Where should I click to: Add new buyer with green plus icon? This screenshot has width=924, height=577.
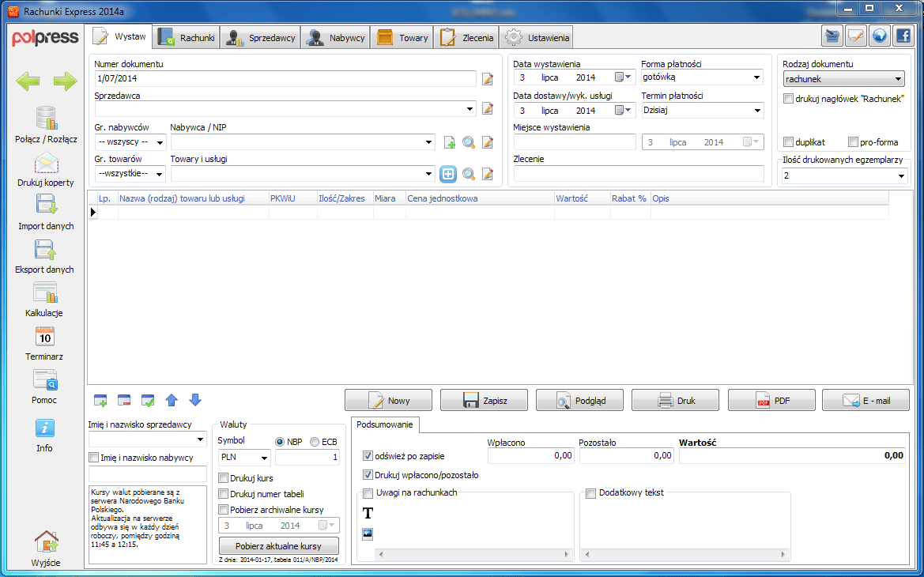coord(450,142)
